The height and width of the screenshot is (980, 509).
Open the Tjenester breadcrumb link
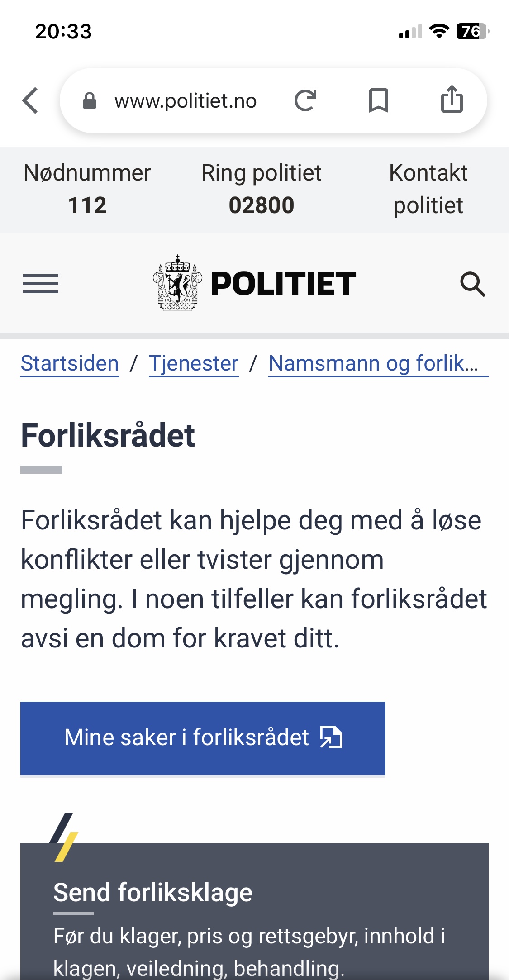pos(194,364)
